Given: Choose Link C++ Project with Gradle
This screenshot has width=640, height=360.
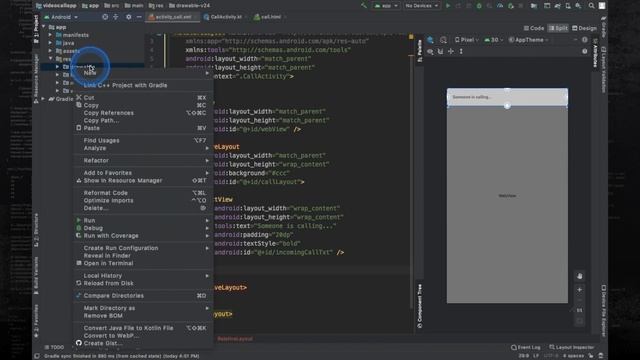Looking at the screenshot, I should tap(143, 85).
